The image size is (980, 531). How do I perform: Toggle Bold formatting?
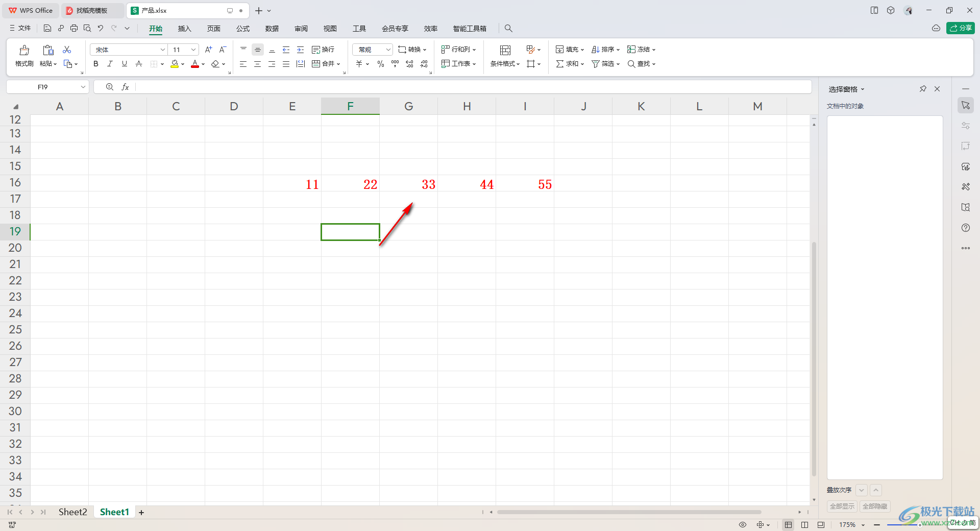coord(95,64)
